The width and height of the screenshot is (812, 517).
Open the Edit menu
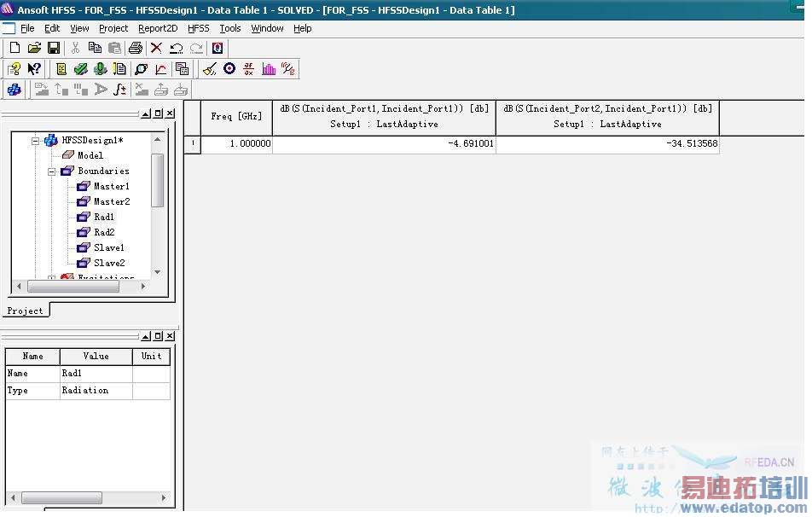tap(52, 28)
